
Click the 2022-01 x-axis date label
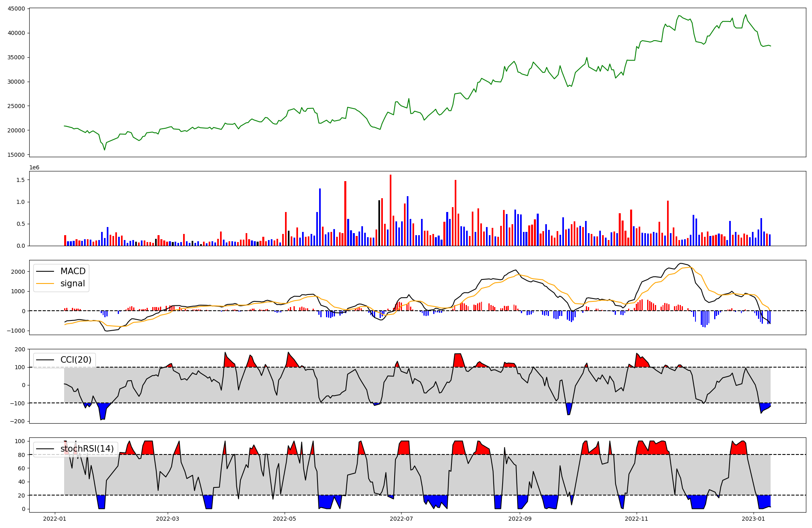pos(54,519)
